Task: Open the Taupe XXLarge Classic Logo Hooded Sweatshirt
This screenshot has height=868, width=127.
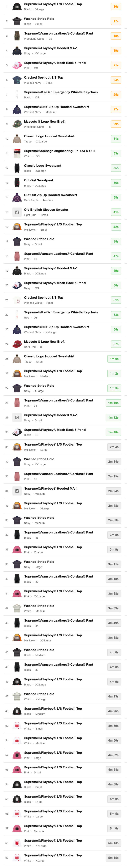Action: [x=49, y=136]
